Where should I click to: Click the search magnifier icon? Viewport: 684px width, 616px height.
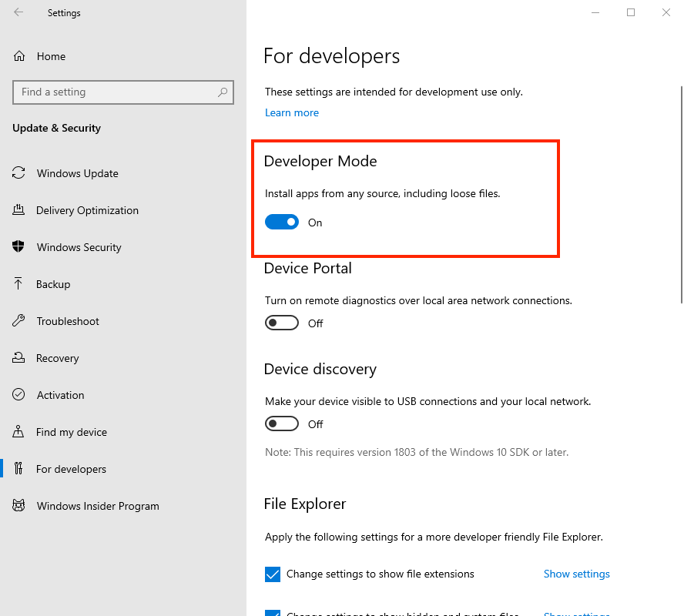223,92
